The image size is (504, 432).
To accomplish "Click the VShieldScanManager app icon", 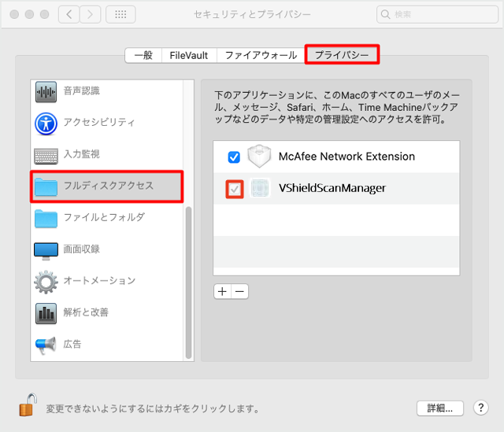I will 259,188.
